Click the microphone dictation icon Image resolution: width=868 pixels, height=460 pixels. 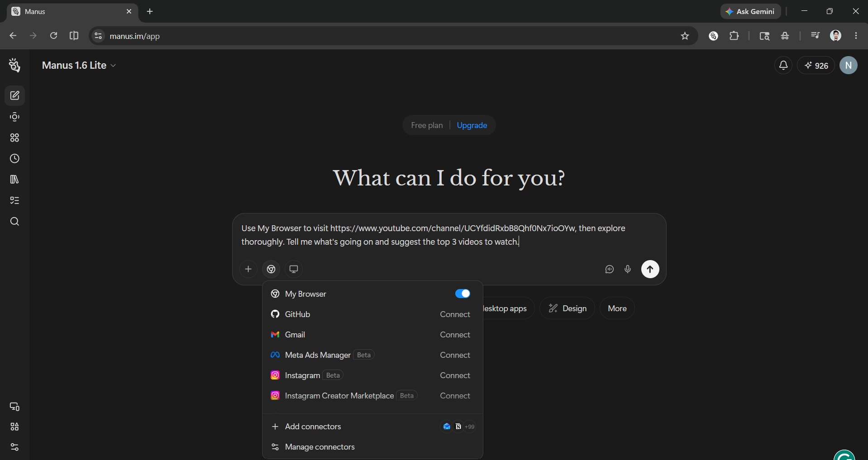pyautogui.click(x=628, y=269)
